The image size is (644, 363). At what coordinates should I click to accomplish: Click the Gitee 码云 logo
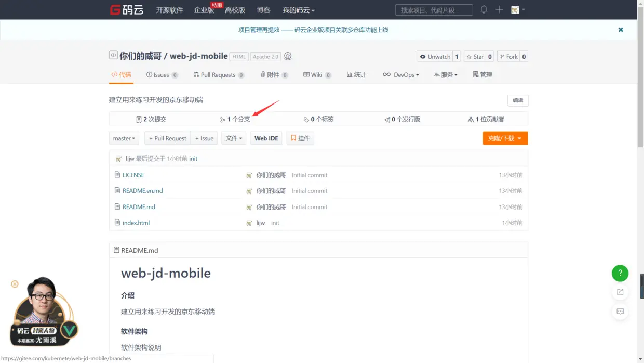click(x=127, y=10)
